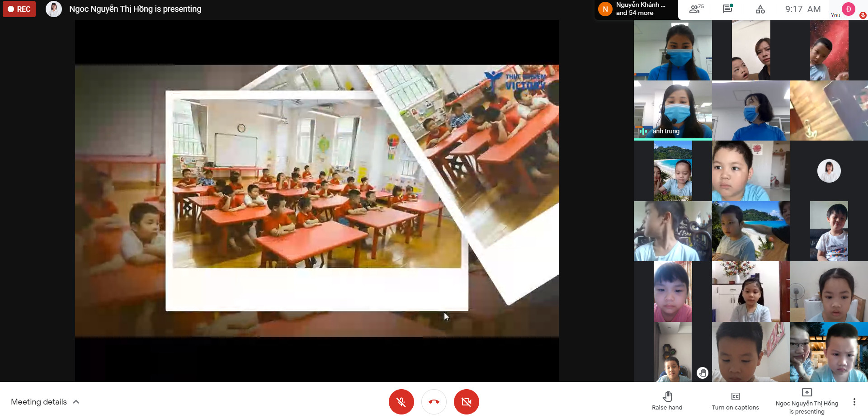The image size is (868, 419).
Task: Toggle the microphone mute button
Action: (401, 402)
